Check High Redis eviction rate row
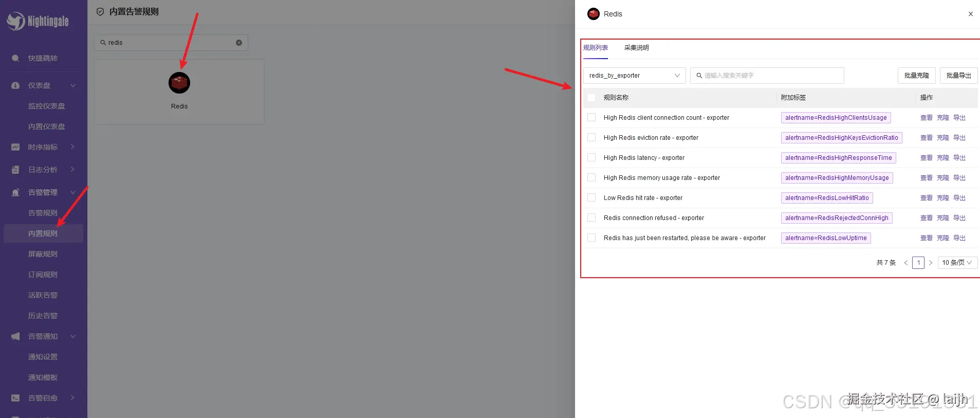This screenshot has height=418, width=980. (x=591, y=138)
